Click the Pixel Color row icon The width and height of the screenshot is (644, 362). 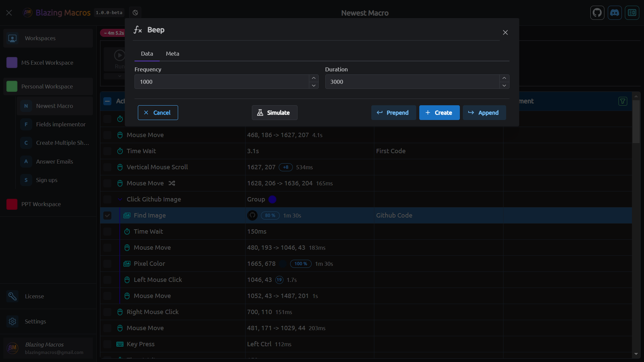pyautogui.click(x=127, y=264)
